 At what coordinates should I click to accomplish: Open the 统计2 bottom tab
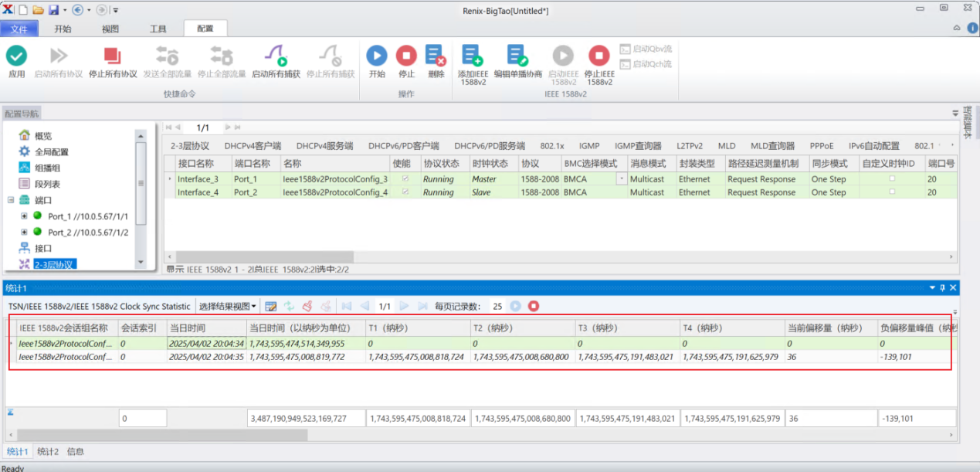(48, 451)
